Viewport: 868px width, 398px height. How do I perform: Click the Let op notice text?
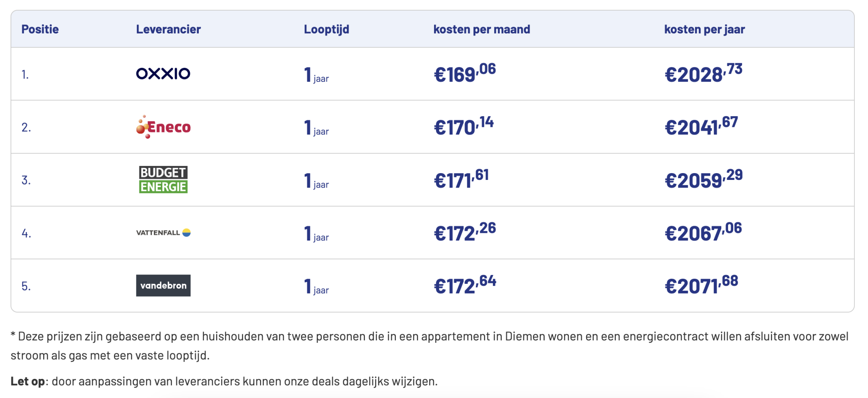point(224,381)
